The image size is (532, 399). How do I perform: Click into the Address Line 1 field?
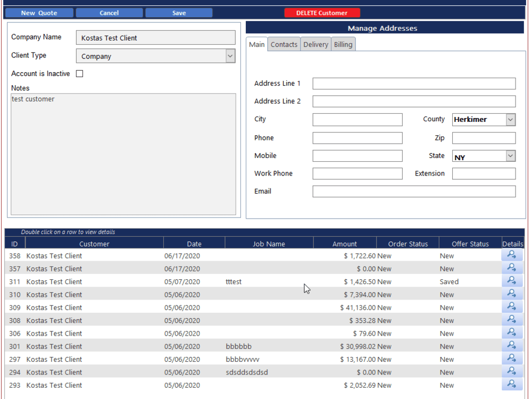(414, 83)
